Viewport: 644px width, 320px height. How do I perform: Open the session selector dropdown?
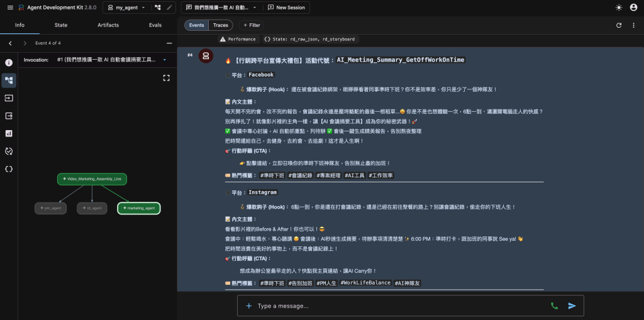click(x=221, y=8)
